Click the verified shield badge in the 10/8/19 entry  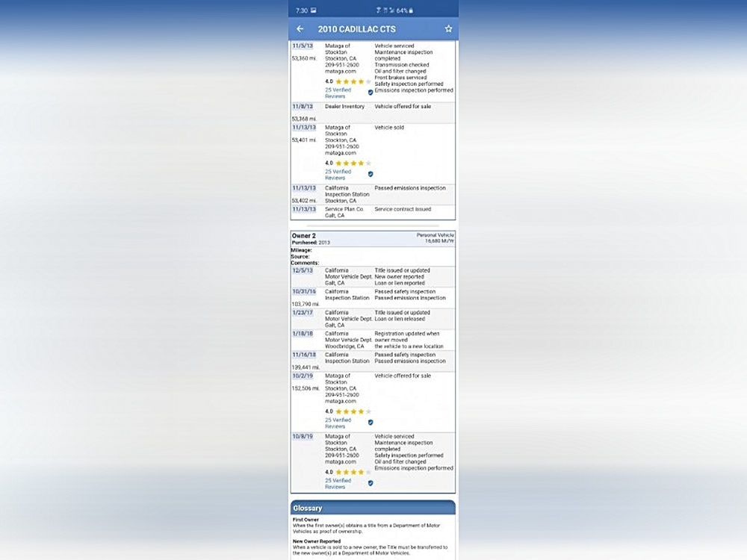coord(371,483)
